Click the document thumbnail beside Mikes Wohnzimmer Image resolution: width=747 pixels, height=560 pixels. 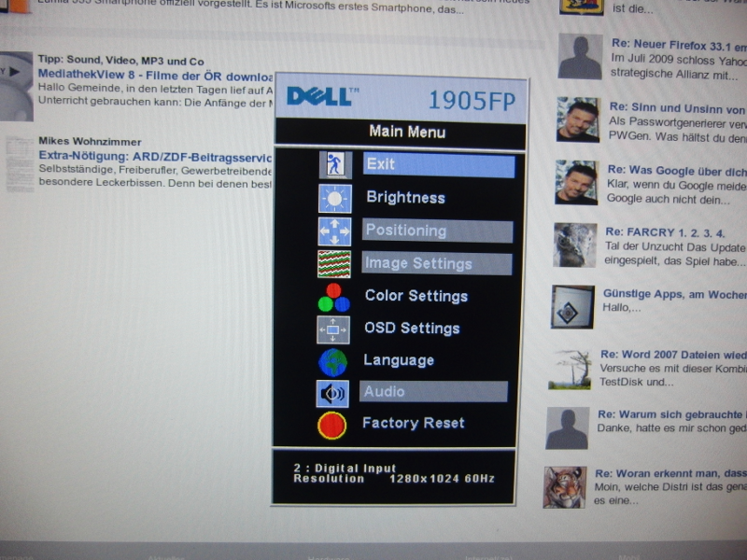pos(20,164)
